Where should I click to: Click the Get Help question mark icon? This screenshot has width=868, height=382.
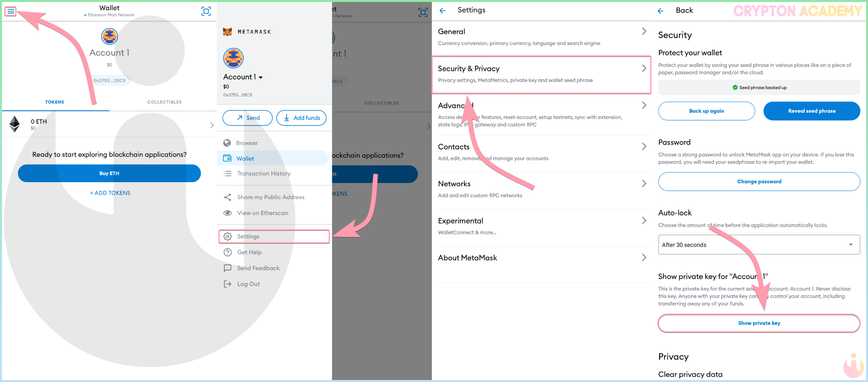point(227,252)
